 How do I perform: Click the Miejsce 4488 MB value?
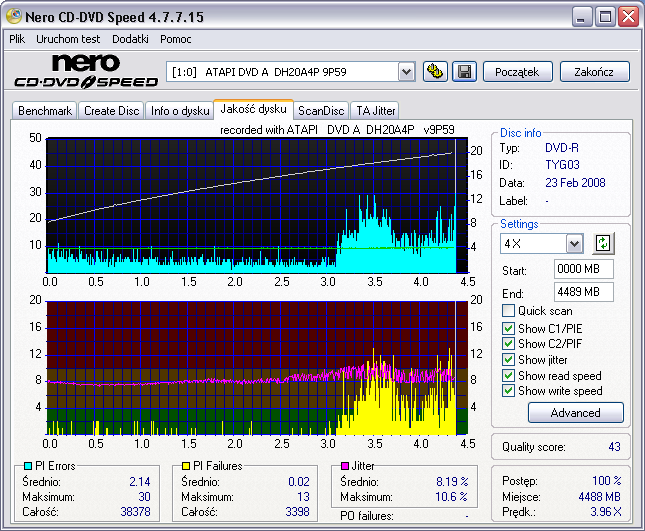[x=599, y=497]
